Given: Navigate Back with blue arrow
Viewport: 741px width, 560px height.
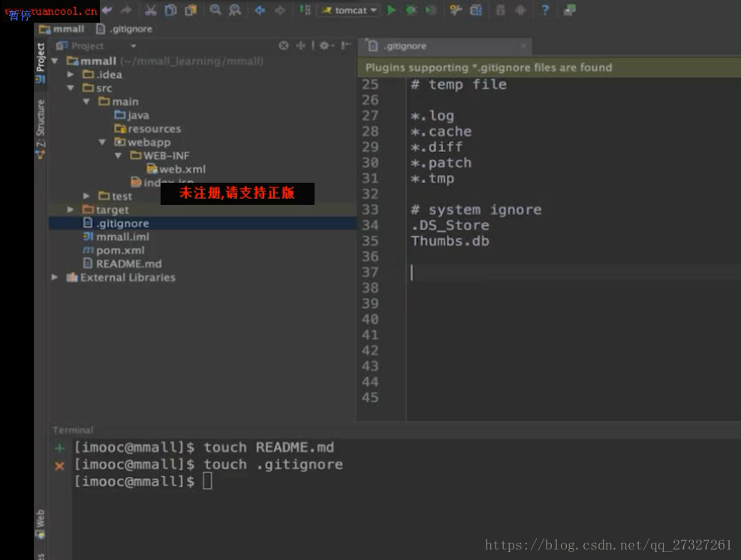Looking at the screenshot, I should tap(260, 10).
